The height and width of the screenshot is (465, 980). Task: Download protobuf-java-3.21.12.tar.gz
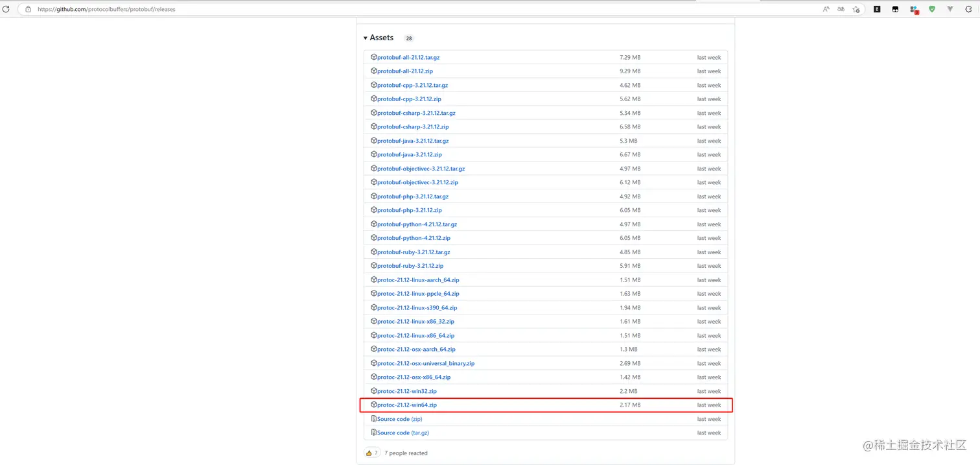coord(413,141)
